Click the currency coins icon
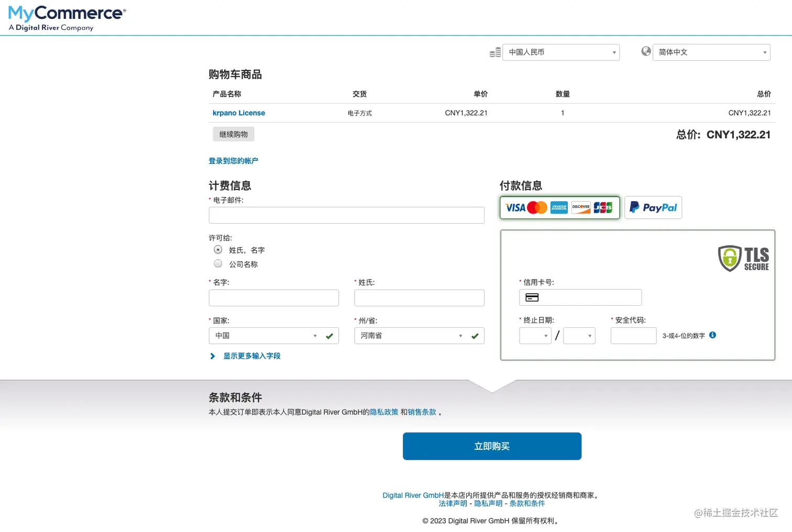The width and height of the screenshot is (792, 532). tap(495, 52)
